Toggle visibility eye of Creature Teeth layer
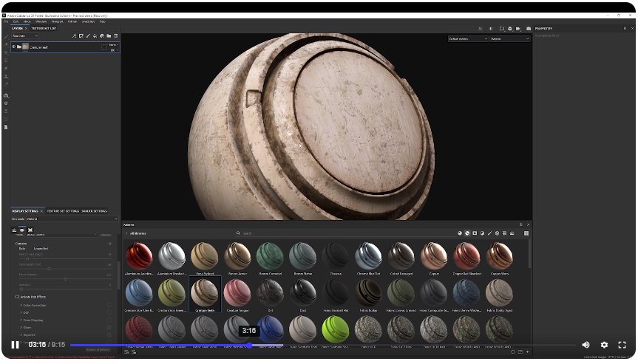 [x=13, y=47]
